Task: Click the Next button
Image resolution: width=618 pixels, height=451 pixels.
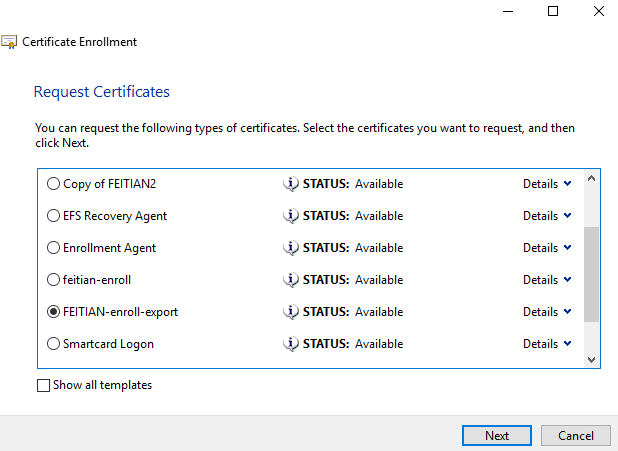Action: pyautogui.click(x=497, y=436)
